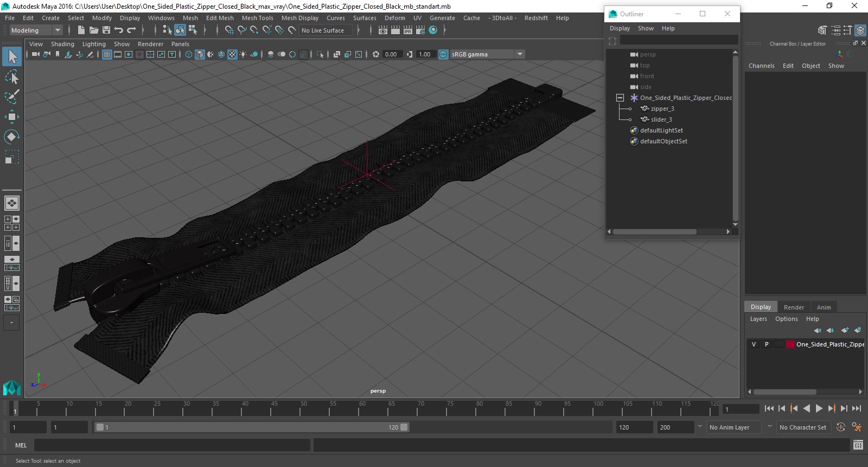Image resolution: width=868 pixels, height=467 pixels.
Task: Select by component type mode icon
Action: tap(193, 30)
